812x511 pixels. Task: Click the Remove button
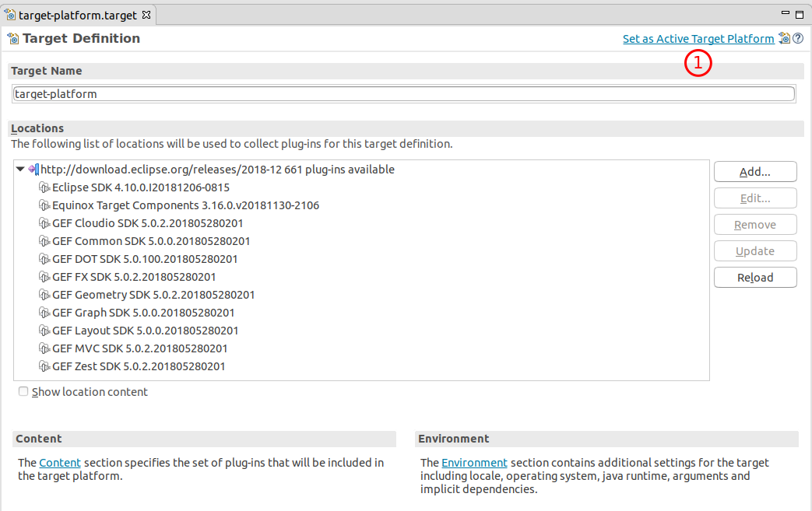(755, 225)
